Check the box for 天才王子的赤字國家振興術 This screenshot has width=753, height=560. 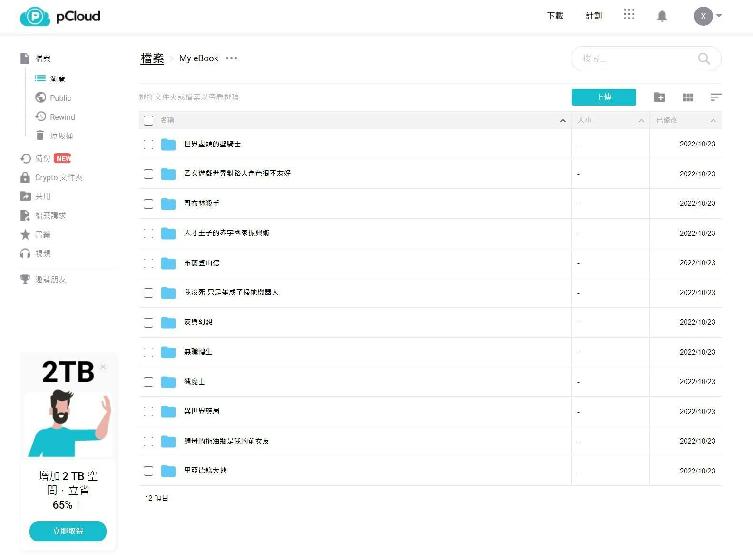click(148, 233)
